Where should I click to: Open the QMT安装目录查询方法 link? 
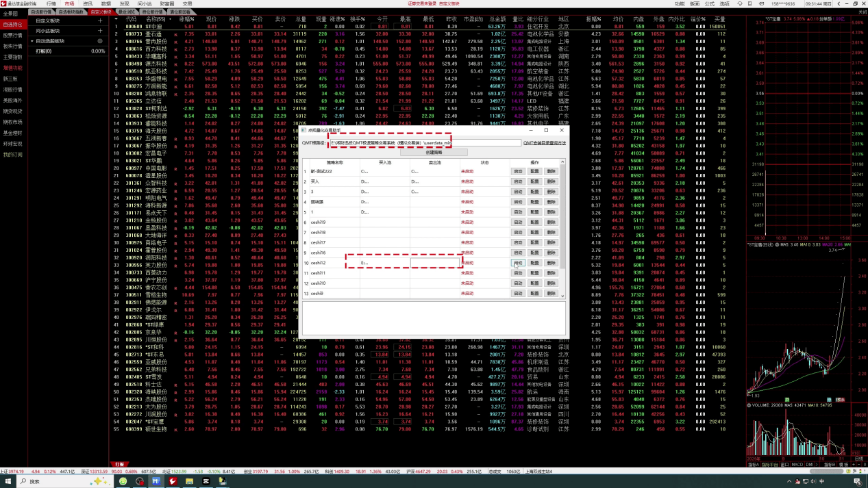click(x=545, y=143)
